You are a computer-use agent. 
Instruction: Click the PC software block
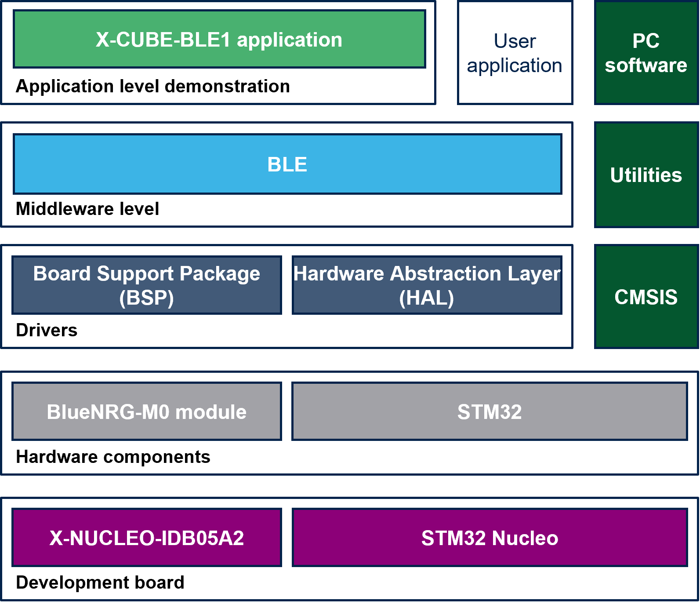646,53
